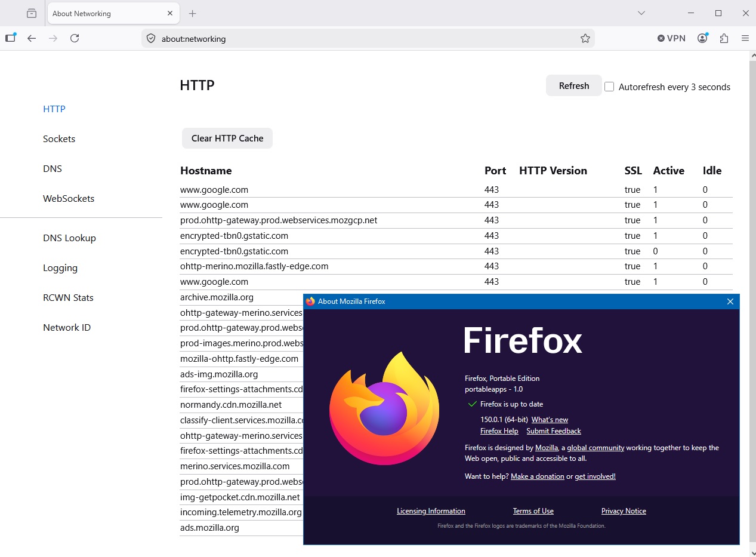Screen dimensions: 756x557
Task: Select merino.services.mozilla.com hostname
Action: [x=235, y=466]
